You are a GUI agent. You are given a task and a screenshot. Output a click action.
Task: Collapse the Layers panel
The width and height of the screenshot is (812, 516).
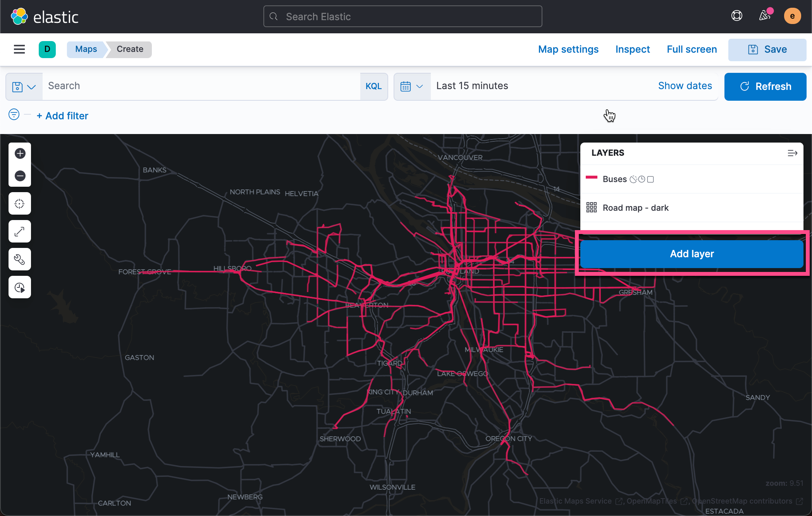point(793,153)
